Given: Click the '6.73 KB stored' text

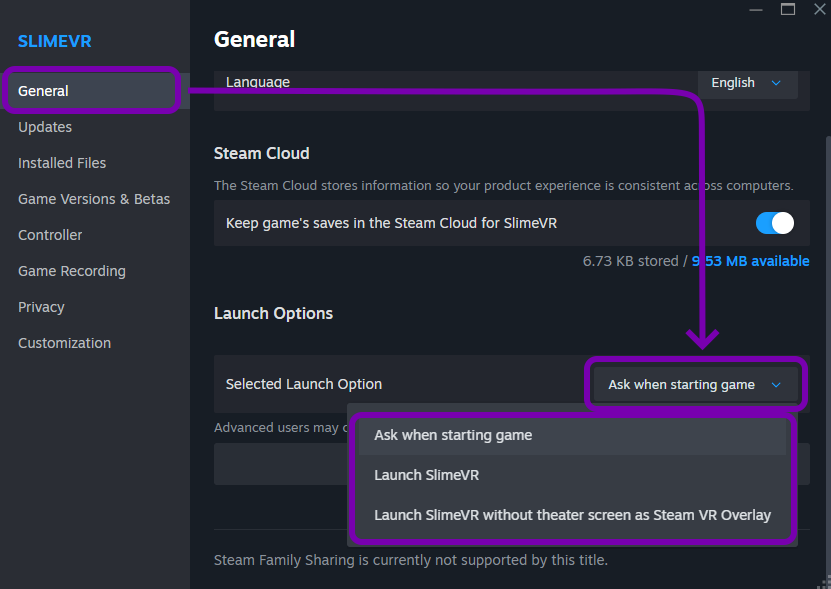Looking at the screenshot, I should click(631, 261).
